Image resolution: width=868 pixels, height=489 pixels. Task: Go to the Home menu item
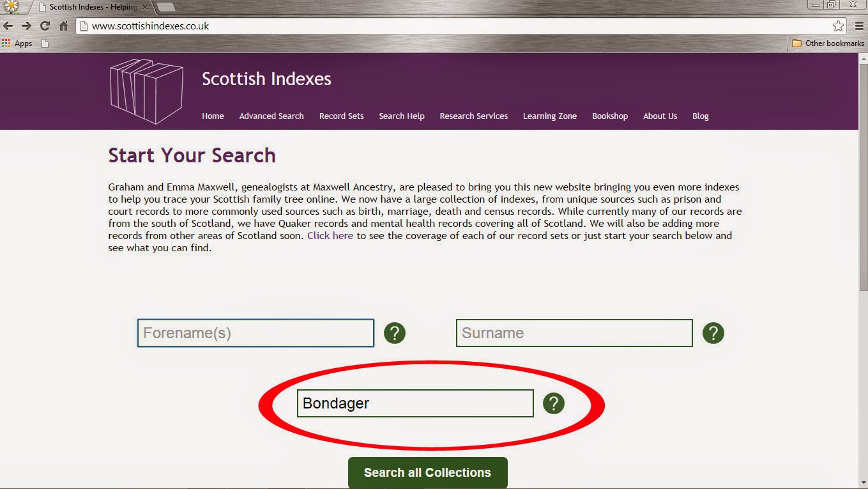tap(213, 116)
